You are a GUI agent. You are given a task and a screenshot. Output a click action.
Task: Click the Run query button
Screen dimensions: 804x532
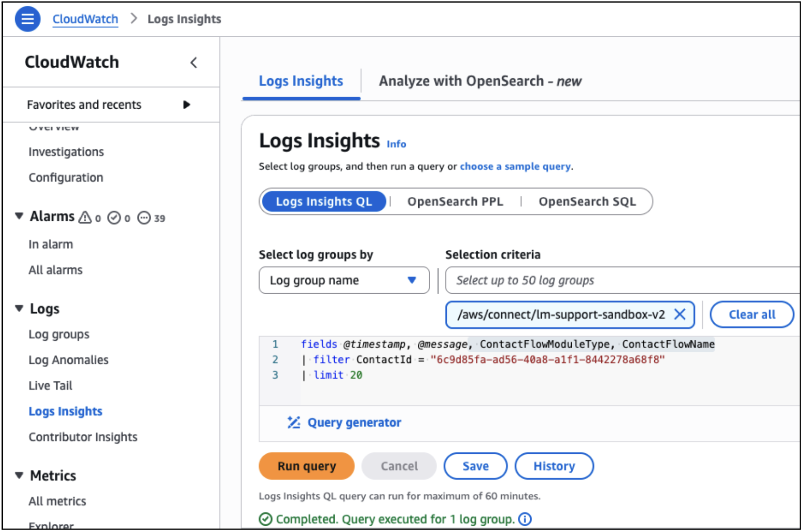click(307, 466)
